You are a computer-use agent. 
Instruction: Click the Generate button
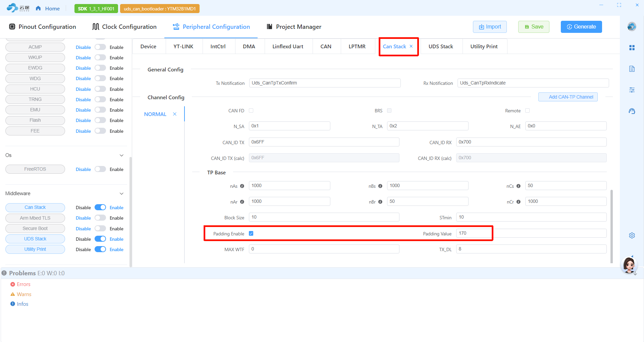coord(581,27)
